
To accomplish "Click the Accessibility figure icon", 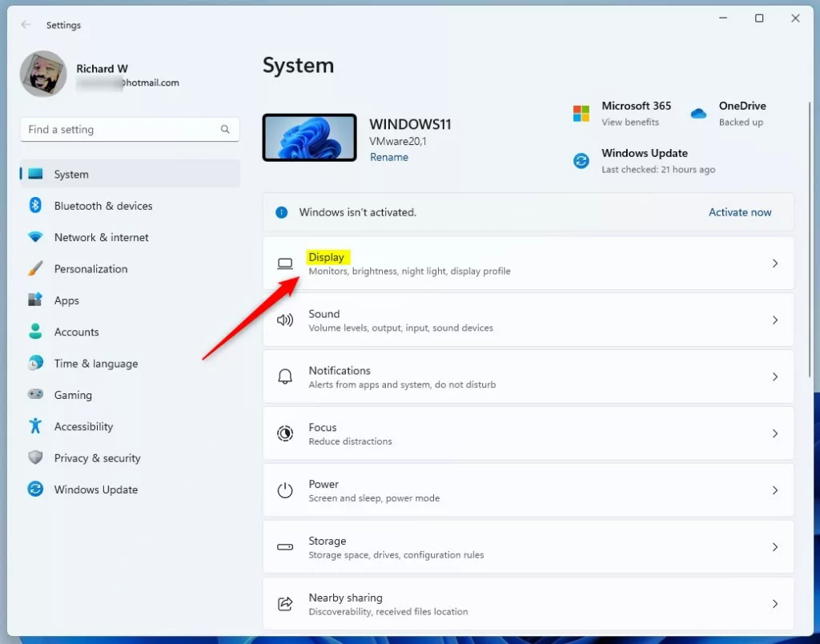I will coord(35,426).
